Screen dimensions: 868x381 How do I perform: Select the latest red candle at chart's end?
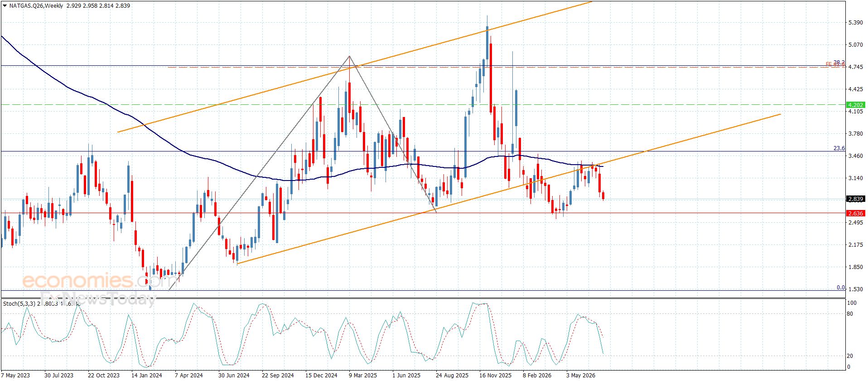point(603,195)
